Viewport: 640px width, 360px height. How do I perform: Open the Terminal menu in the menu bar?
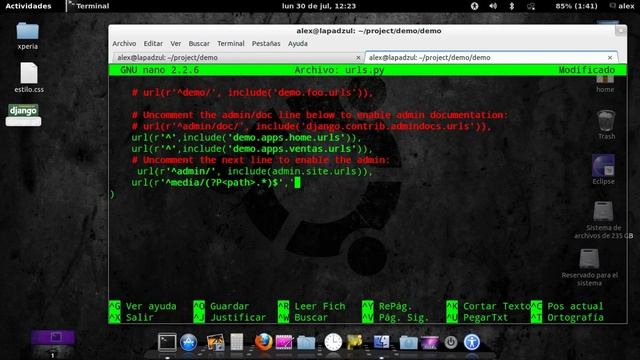[x=231, y=43]
